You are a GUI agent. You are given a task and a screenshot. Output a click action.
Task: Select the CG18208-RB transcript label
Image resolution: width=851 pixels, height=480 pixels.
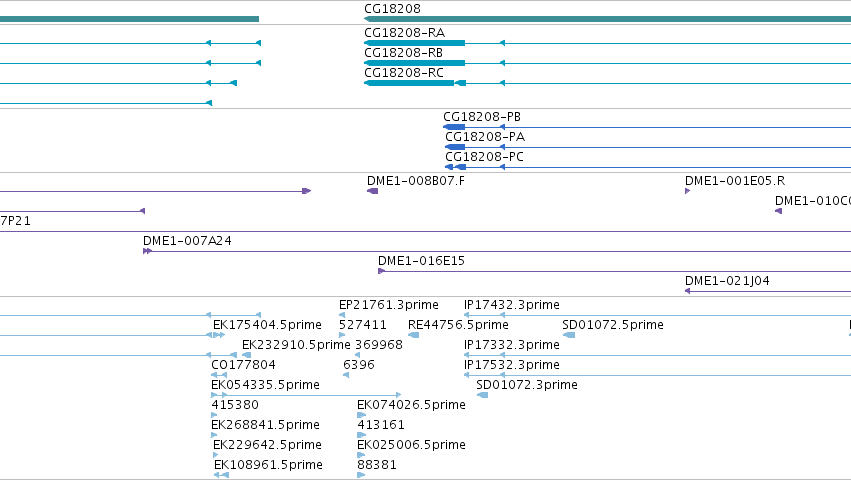tap(404, 53)
